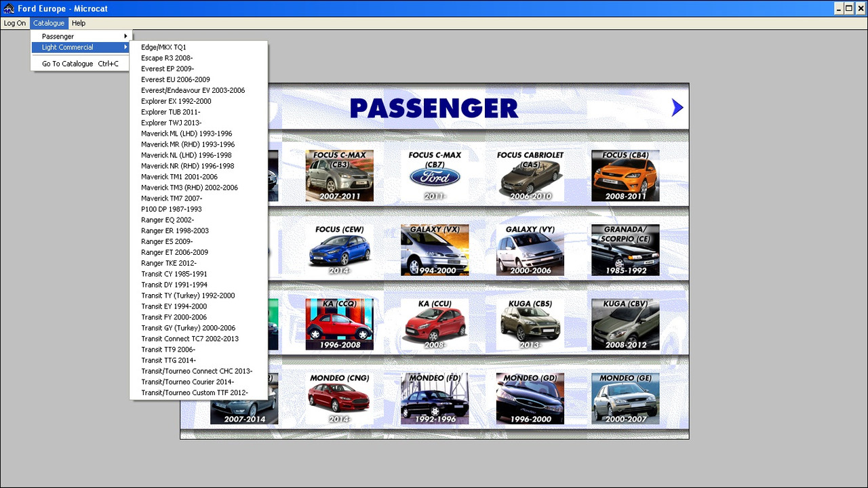Select Maverick NL (LHD) 1996-1998
The image size is (868, 488).
(x=199, y=156)
